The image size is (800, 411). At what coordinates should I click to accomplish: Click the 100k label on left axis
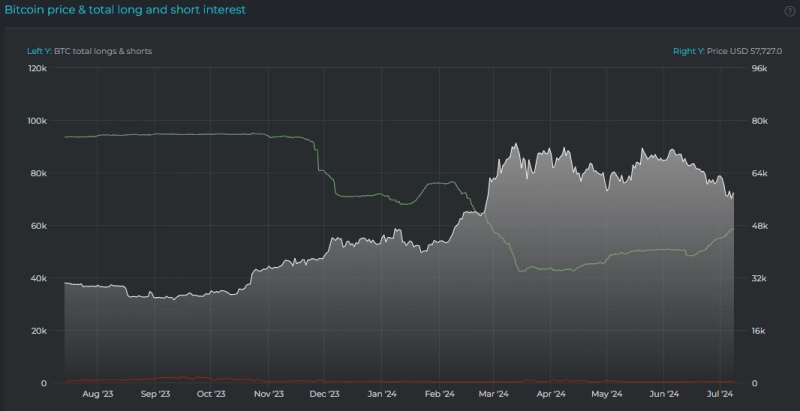pyautogui.click(x=37, y=121)
